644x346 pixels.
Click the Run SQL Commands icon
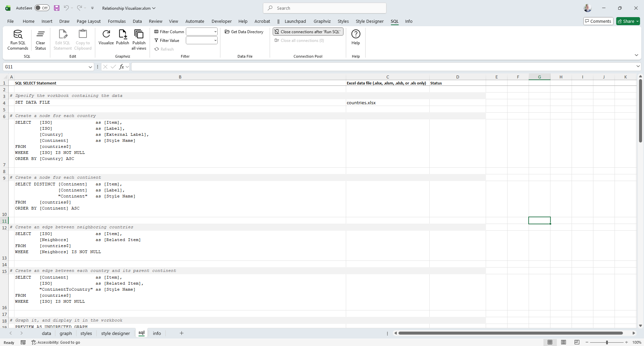pos(18,35)
